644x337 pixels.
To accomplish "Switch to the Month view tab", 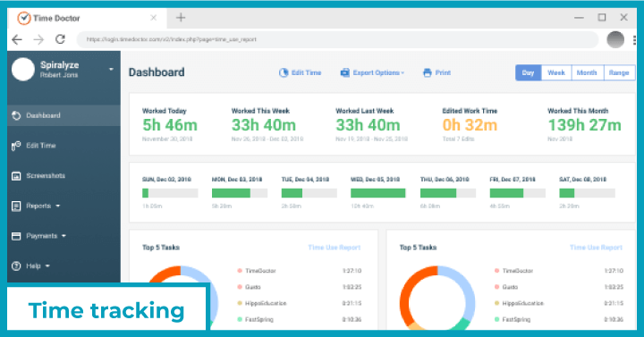I will point(587,72).
